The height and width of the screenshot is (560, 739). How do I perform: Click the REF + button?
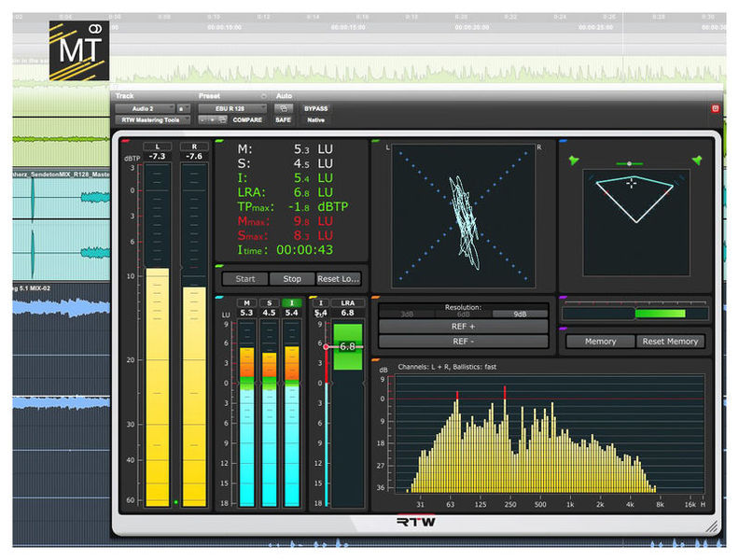tap(464, 327)
